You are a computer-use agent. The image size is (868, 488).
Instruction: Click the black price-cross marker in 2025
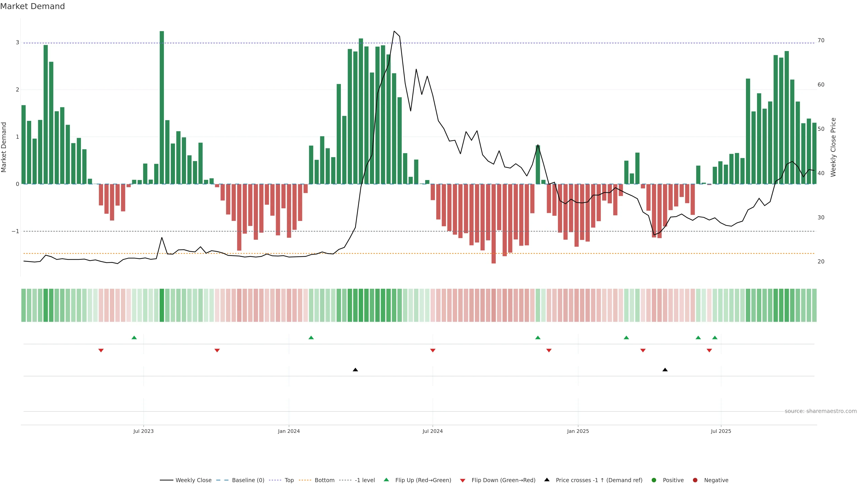[x=665, y=370]
